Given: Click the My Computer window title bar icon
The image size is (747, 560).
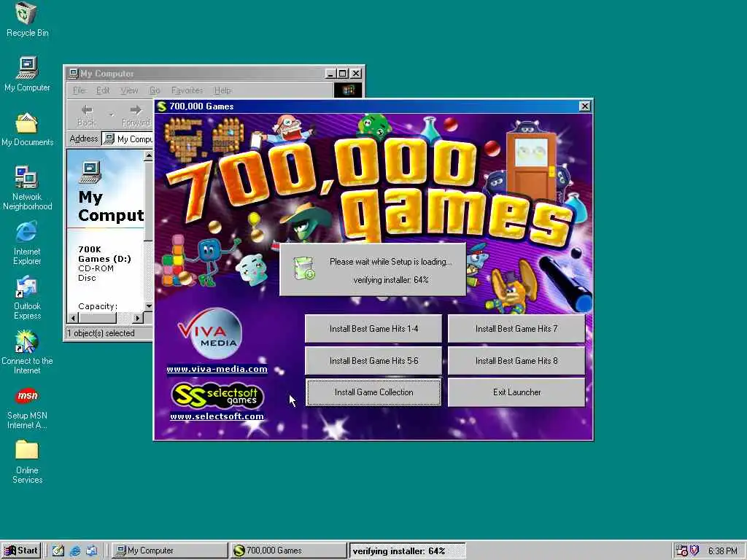Looking at the screenshot, I should [x=74, y=74].
